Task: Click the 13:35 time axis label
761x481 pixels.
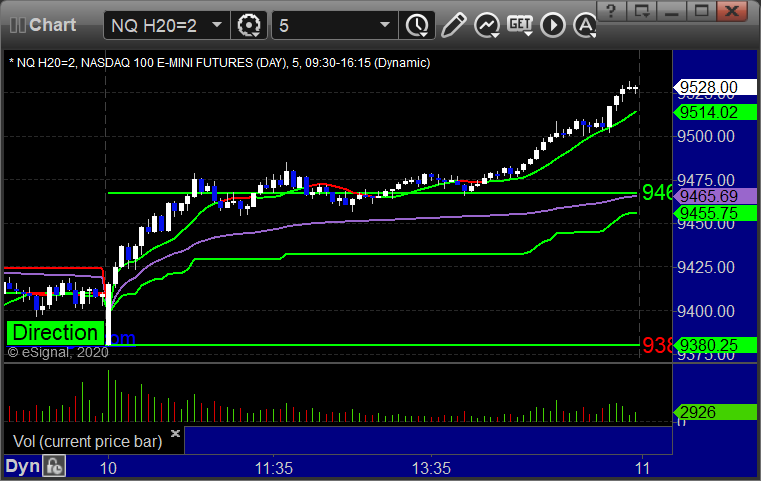Action: pos(431,468)
